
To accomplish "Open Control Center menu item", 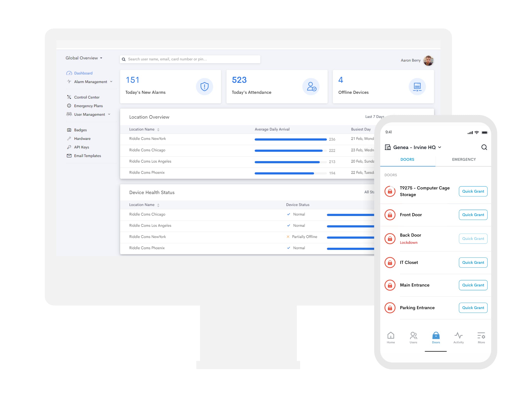I will point(87,97).
